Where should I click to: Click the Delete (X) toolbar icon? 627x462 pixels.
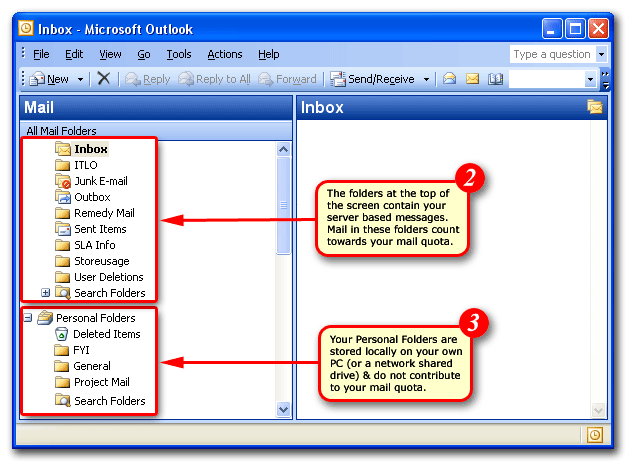tap(104, 79)
